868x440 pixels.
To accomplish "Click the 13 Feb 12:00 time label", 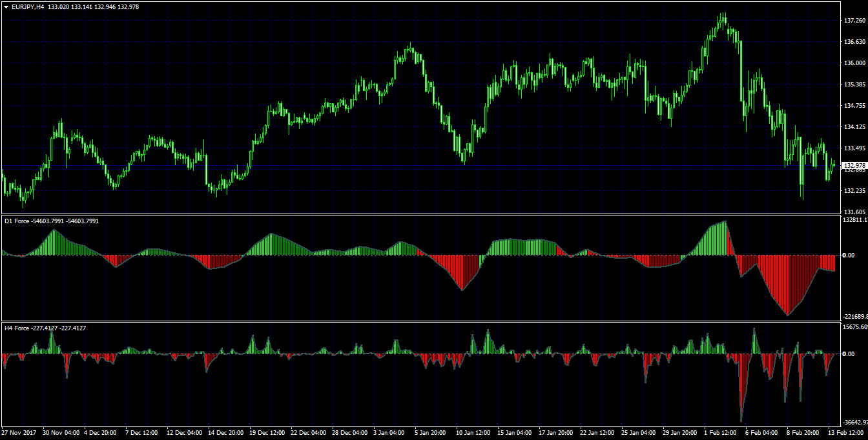I will [846, 433].
